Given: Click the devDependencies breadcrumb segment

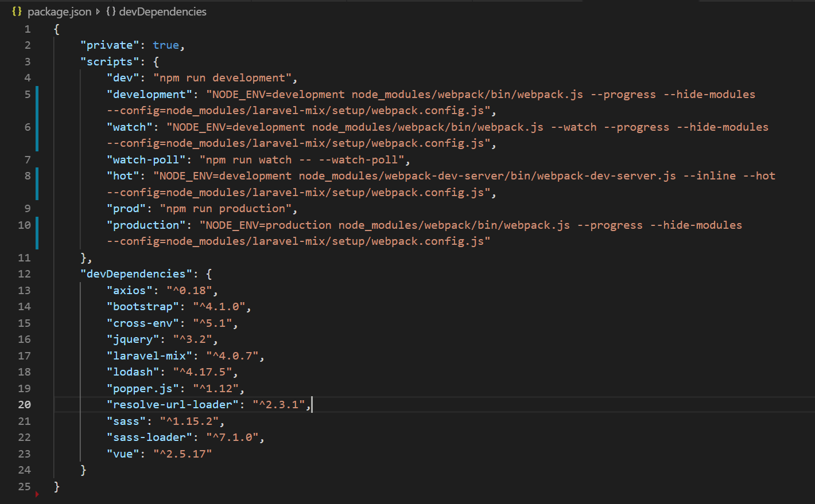Looking at the screenshot, I should click(162, 11).
